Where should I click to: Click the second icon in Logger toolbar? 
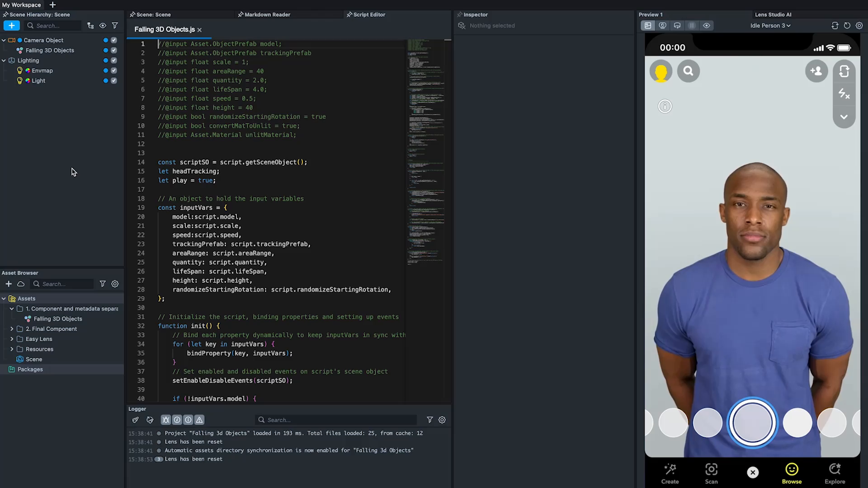coord(150,420)
